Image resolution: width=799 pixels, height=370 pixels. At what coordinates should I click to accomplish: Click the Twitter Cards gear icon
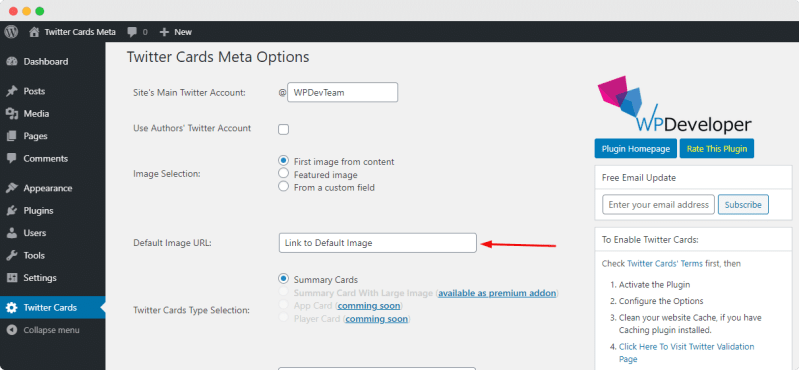pyautogui.click(x=12, y=308)
